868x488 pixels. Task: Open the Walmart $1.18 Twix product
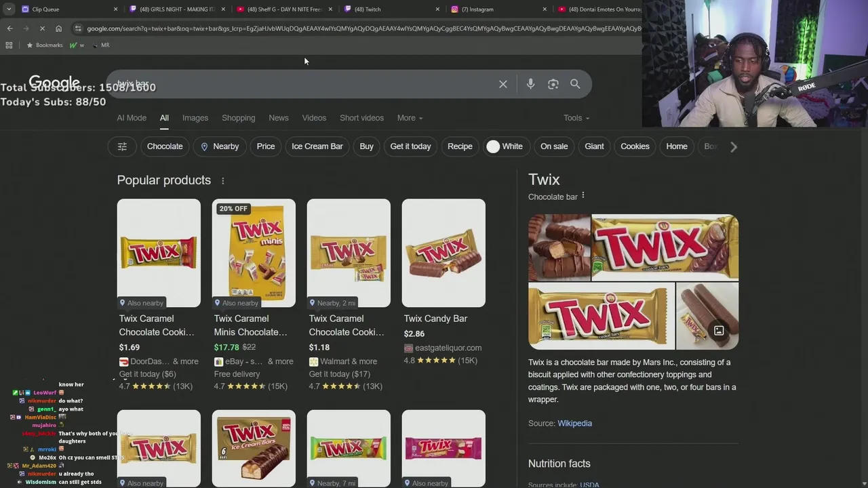tap(349, 253)
